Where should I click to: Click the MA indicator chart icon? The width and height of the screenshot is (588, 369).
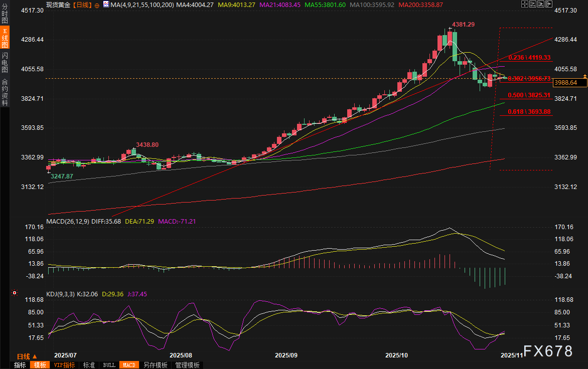pyautogui.click(x=105, y=5)
